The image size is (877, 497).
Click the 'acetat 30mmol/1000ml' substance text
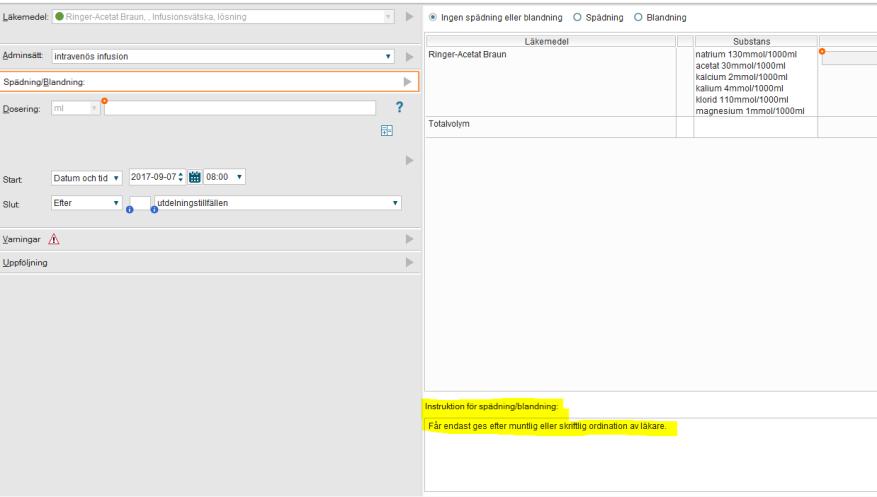(x=740, y=65)
